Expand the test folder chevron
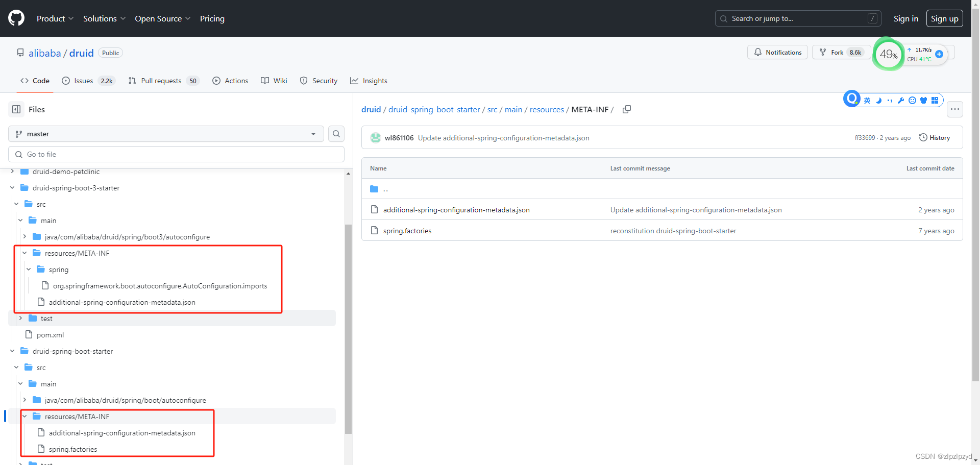This screenshot has height=465, width=980. [x=20, y=319]
